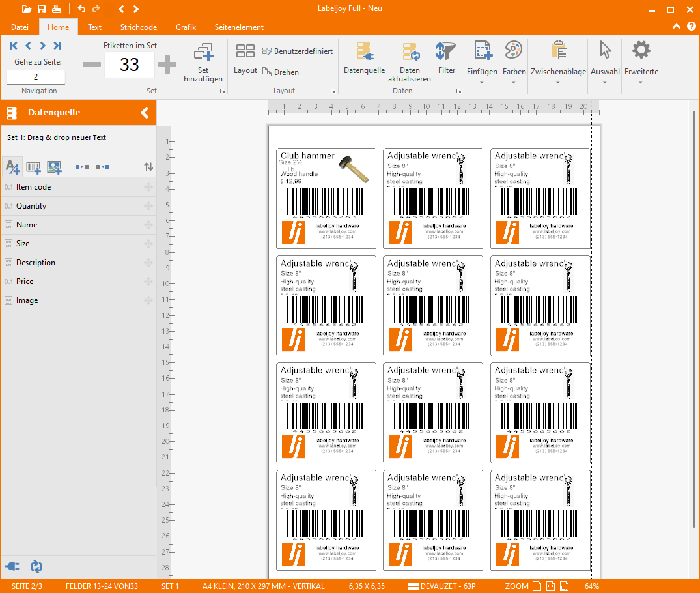Open the Datenquelle ribbon command
Screen dimensions: 700x593
click(x=364, y=58)
